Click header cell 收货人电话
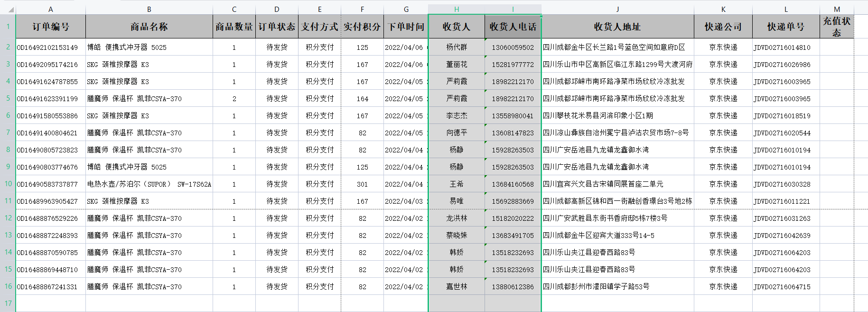The width and height of the screenshot is (868, 312). point(513,27)
